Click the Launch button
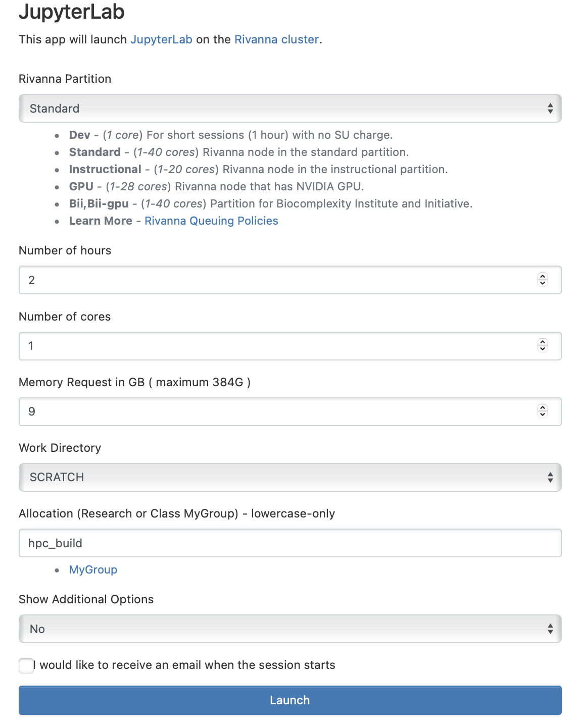 290,700
